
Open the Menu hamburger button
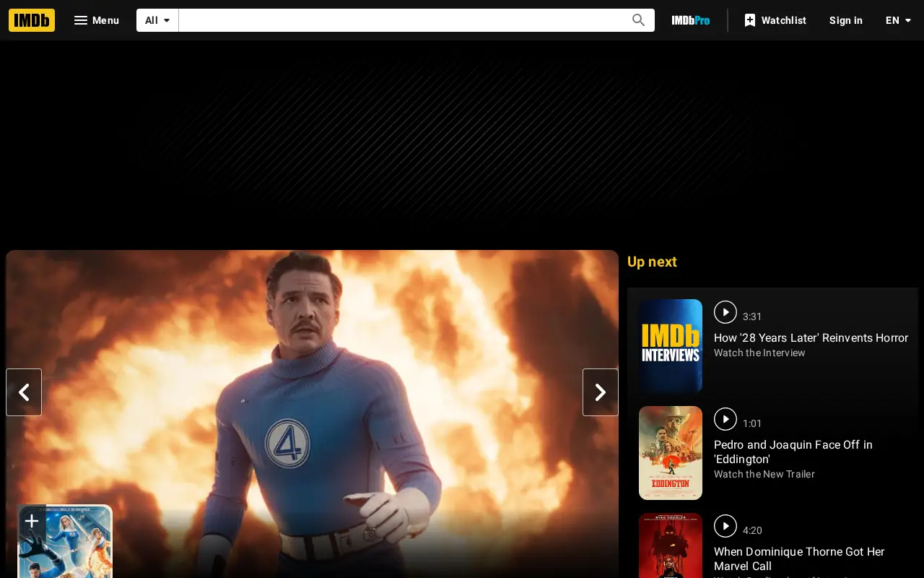[97, 20]
